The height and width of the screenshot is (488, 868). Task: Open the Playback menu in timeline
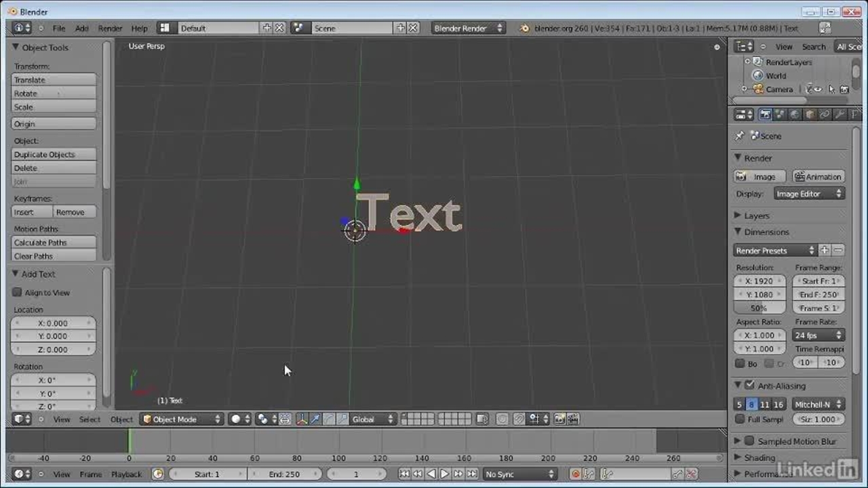126,474
